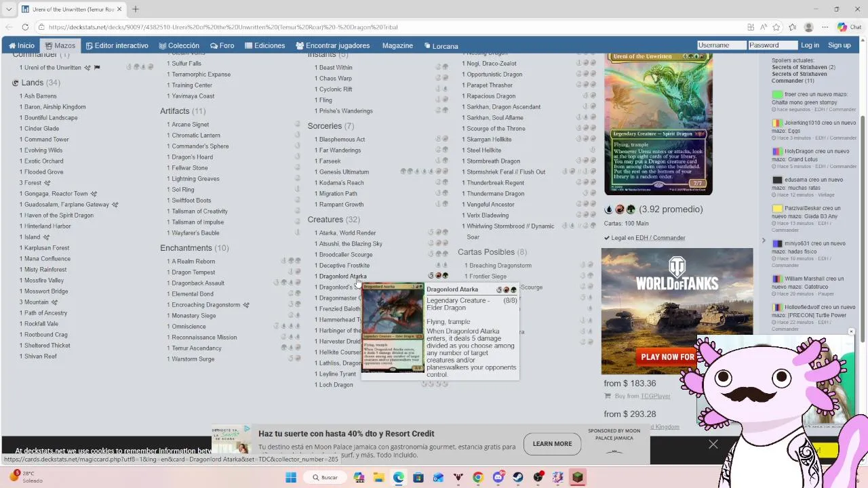This screenshot has width=868, height=488.
Task: Open the Blasphemous Act card link
Action: (x=342, y=140)
